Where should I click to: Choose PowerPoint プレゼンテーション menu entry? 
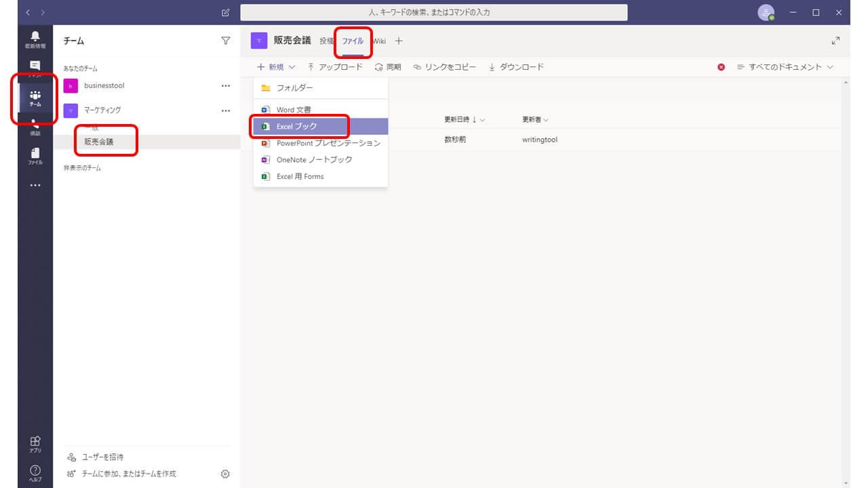[x=328, y=143]
